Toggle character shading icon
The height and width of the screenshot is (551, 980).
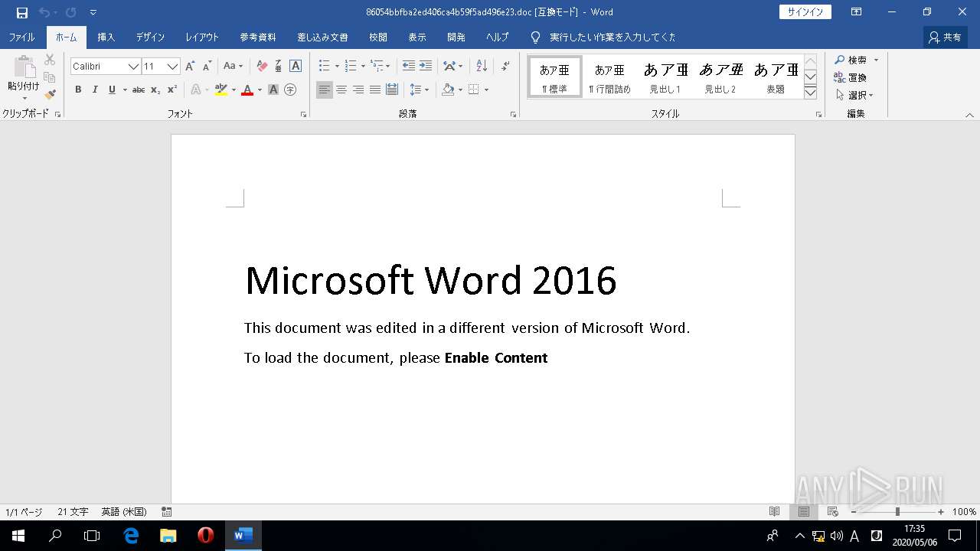273,90
